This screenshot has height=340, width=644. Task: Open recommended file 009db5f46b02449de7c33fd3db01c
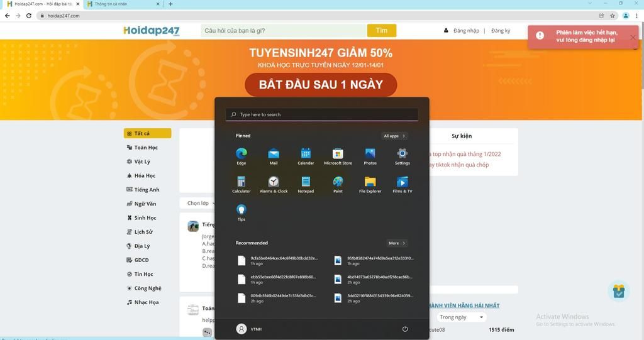point(278,298)
